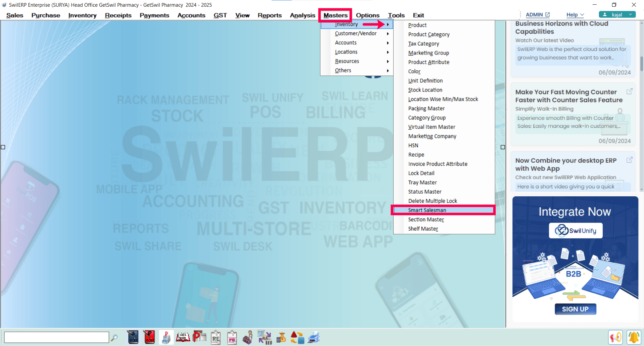
Task: Click the large red P product icon
Action: click(199, 337)
